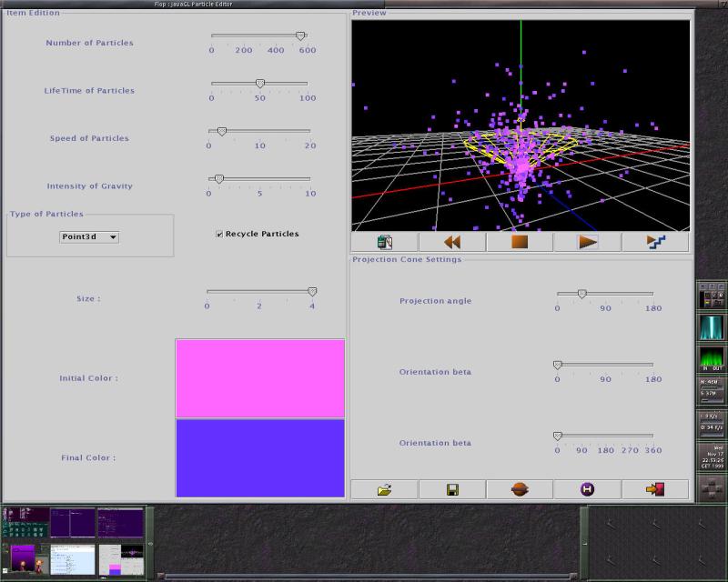Click the calculator icon below preview
The image size is (728, 582).
(x=384, y=242)
